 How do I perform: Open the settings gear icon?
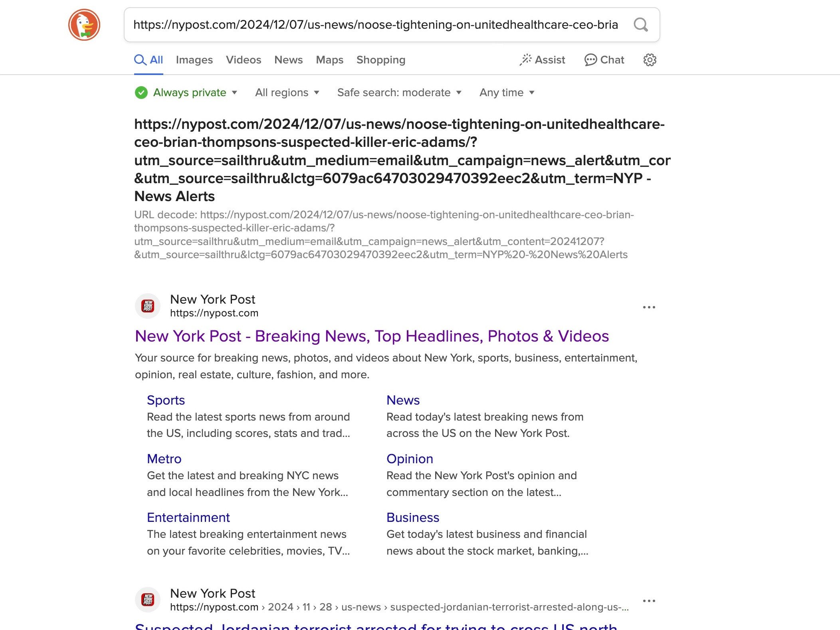pyautogui.click(x=650, y=60)
